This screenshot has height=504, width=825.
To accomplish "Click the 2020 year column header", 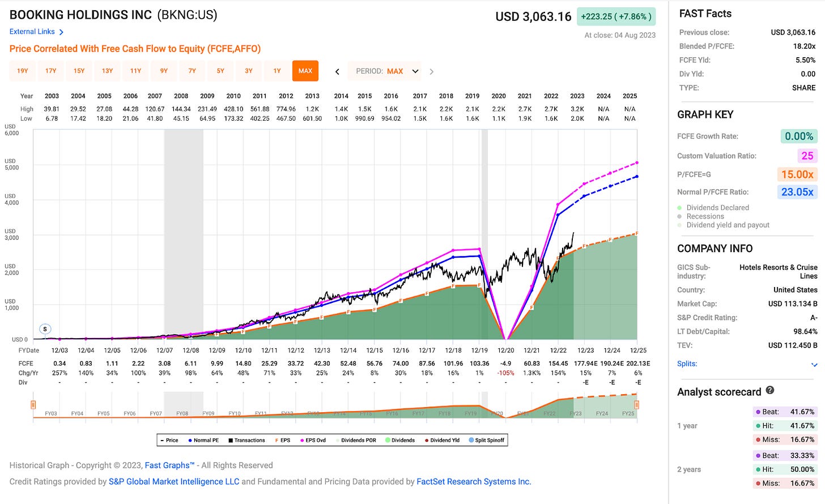I will 499,96.
